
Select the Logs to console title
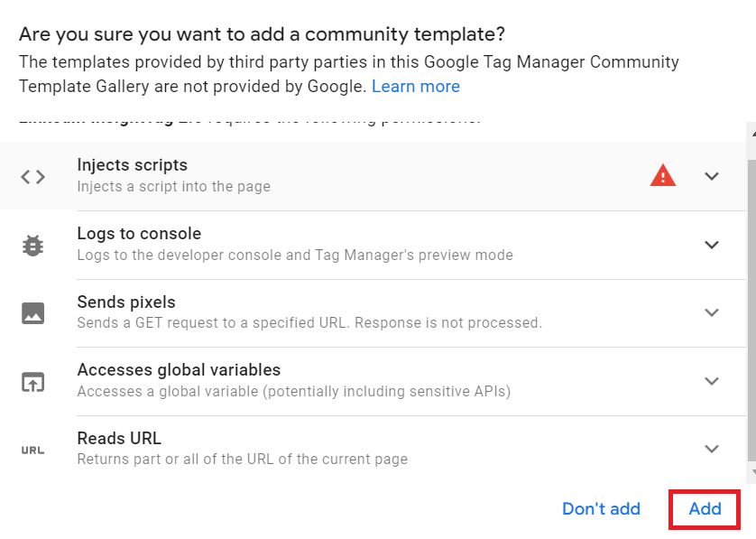coord(139,234)
